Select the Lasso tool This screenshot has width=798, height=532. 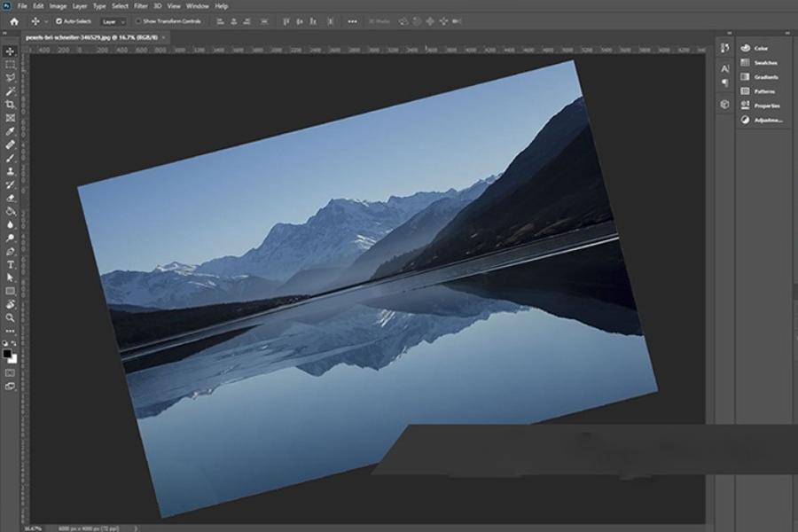(10, 78)
